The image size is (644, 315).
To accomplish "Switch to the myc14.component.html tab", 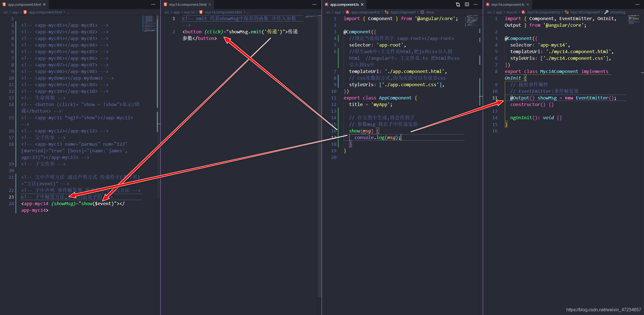I will coord(187,4).
